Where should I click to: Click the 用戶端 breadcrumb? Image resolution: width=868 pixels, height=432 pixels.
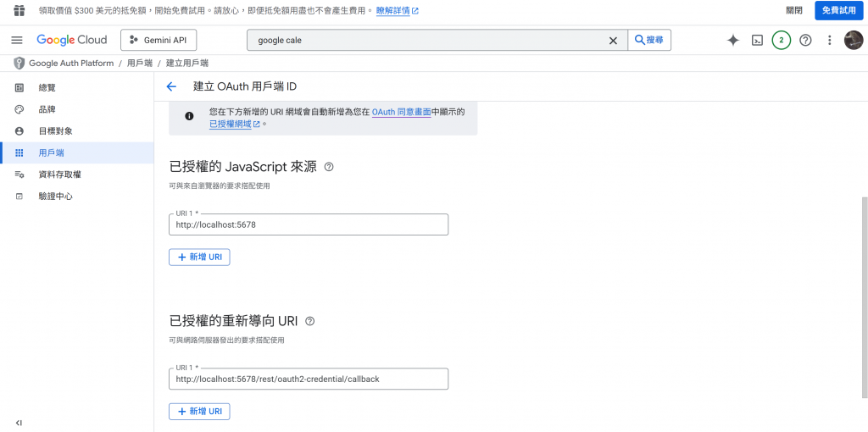[x=140, y=63]
